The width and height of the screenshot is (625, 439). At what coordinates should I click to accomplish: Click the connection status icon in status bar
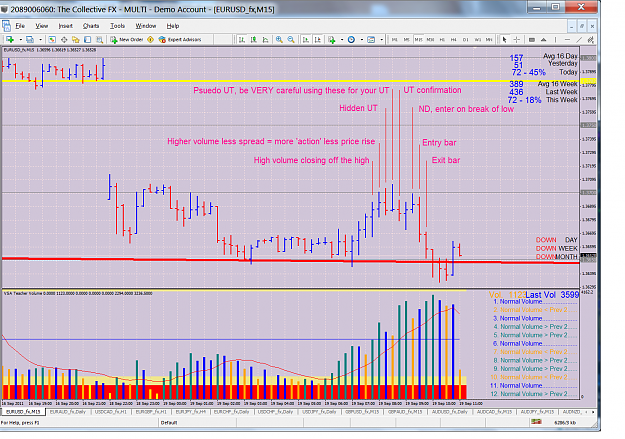click(537, 422)
